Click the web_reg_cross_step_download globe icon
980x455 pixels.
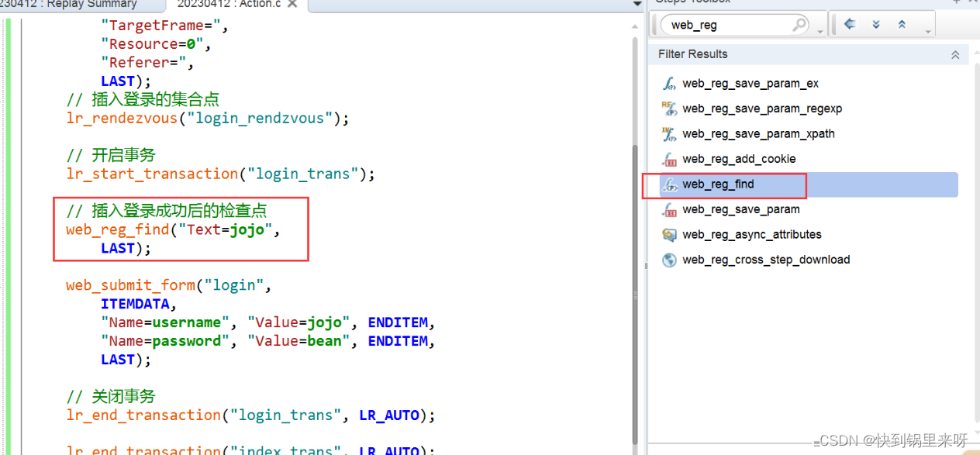(x=669, y=260)
